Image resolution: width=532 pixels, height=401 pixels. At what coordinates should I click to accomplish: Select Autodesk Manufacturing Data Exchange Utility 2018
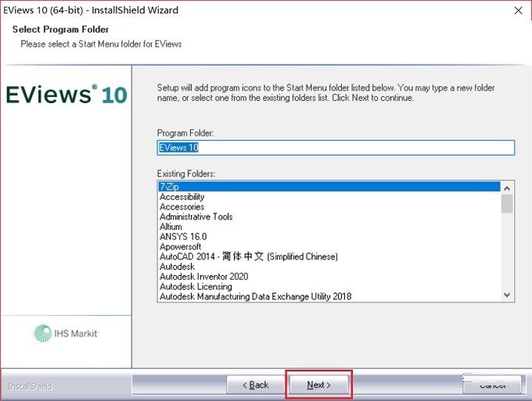pyautogui.click(x=329, y=296)
